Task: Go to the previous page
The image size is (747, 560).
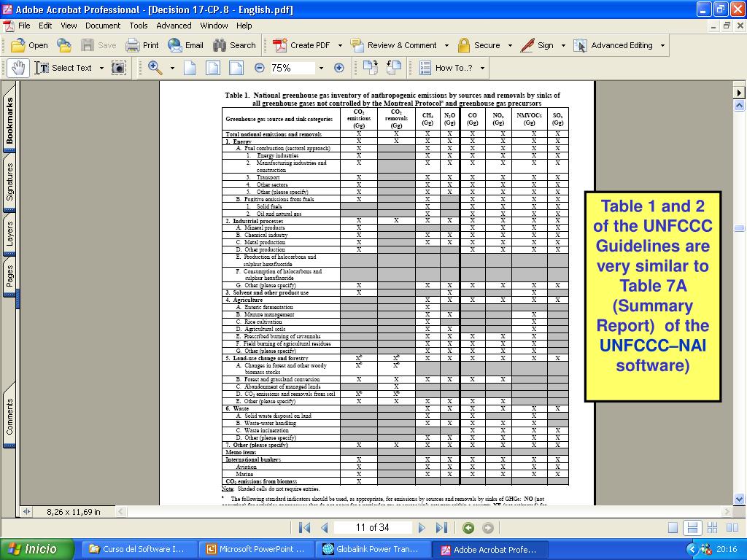Action: coord(325,528)
